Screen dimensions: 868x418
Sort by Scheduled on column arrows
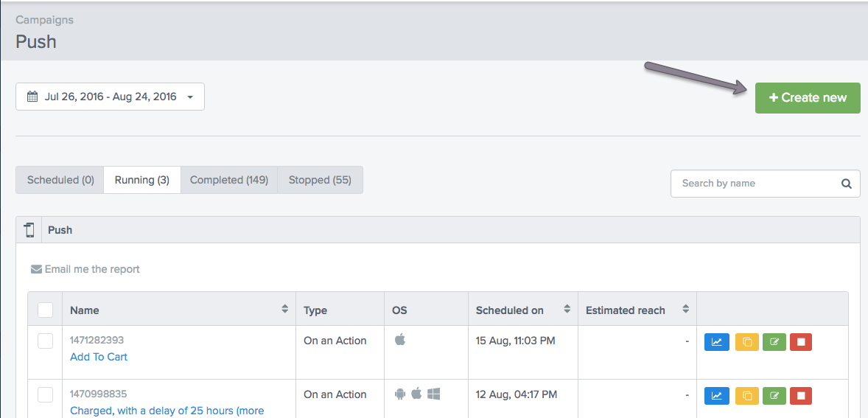point(567,309)
